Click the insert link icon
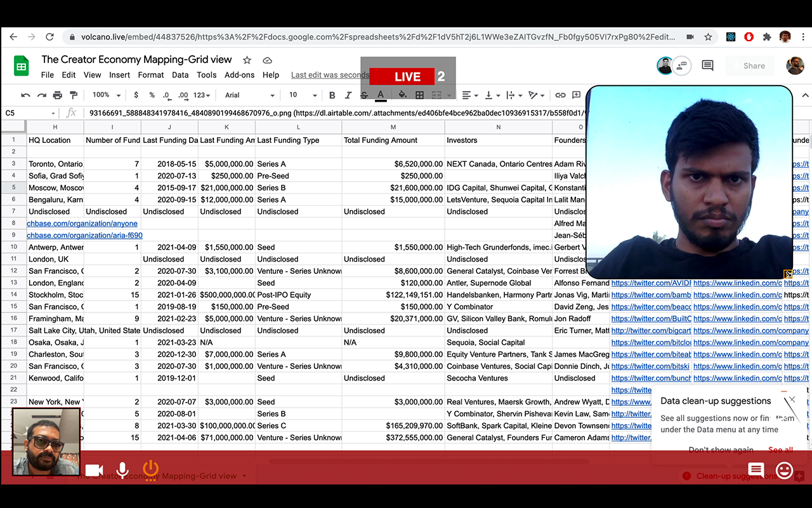Viewport: 812px width, 508px height. [560, 95]
